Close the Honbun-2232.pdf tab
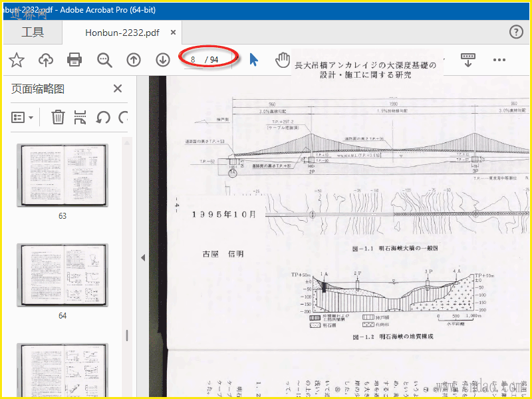 pos(173,32)
